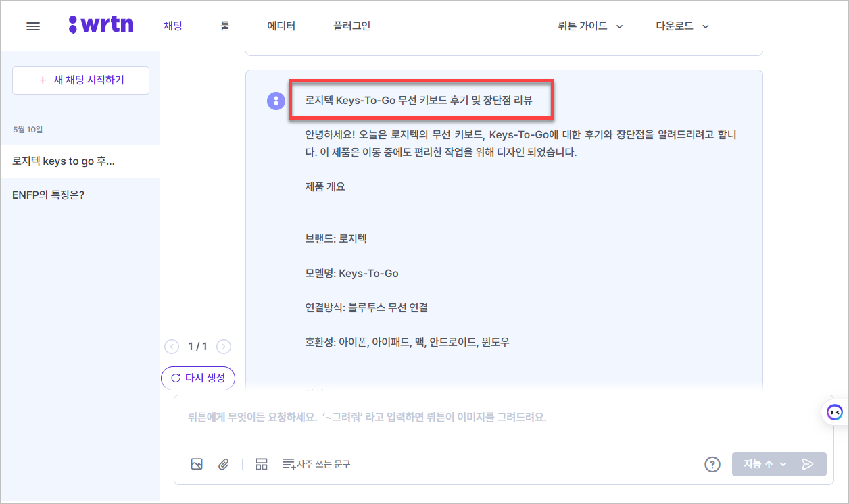Click the 자주 쓰는 문구 phrases icon

point(287,463)
